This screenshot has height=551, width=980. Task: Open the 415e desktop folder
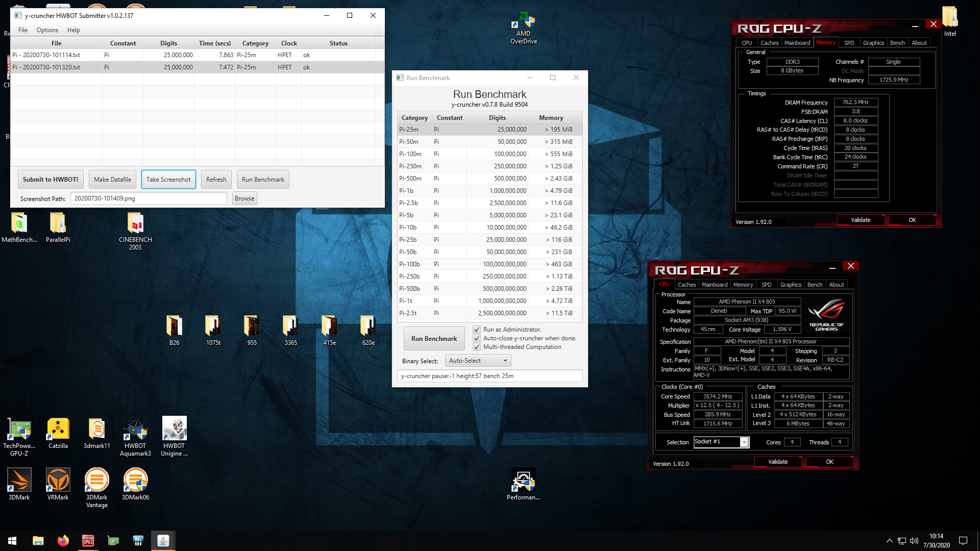329,331
